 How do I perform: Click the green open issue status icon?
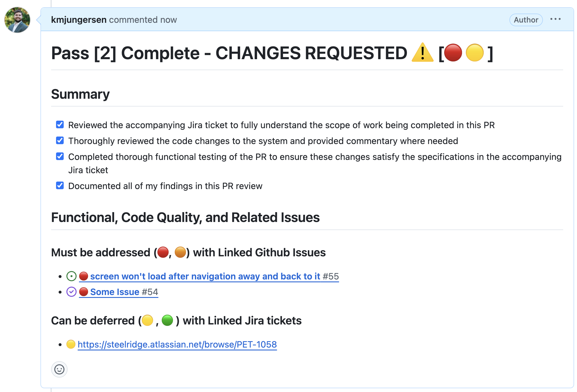coord(71,276)
